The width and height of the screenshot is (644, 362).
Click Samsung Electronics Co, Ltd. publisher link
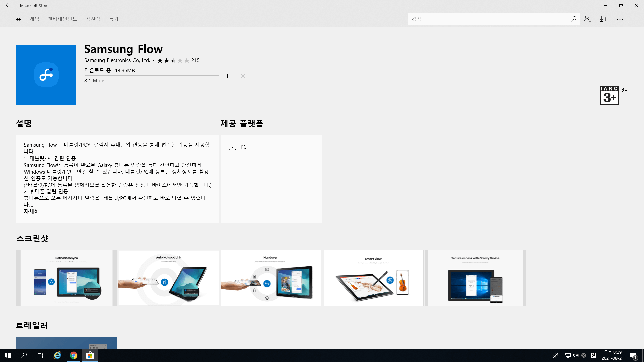[x=117, y=60]
